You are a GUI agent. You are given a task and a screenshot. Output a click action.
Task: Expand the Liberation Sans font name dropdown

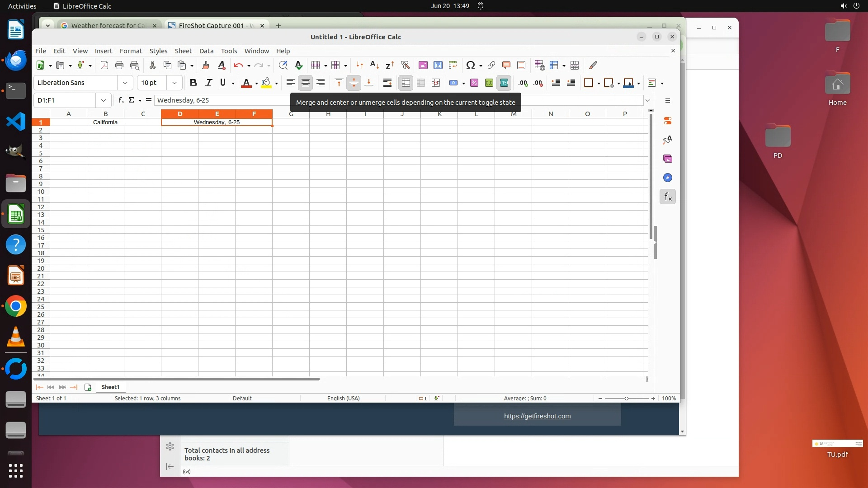pos(125,83)
